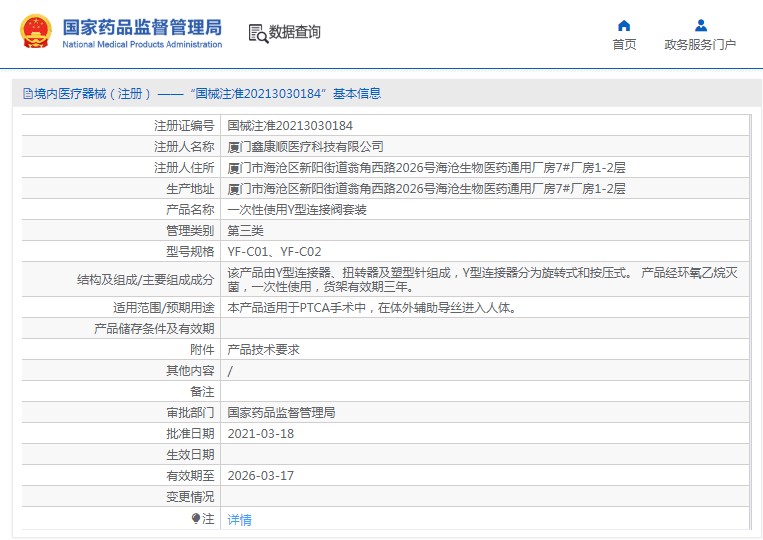This screenshot has width=763, height=540.
Task: Select the 注册人住所 address value
Action: click(x=426, y=167)
